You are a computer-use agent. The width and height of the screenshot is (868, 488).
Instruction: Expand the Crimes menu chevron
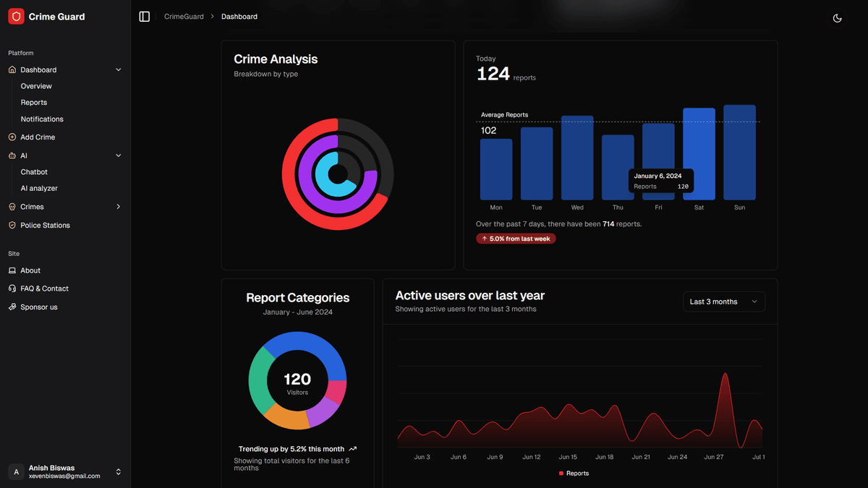pos(118,206)
